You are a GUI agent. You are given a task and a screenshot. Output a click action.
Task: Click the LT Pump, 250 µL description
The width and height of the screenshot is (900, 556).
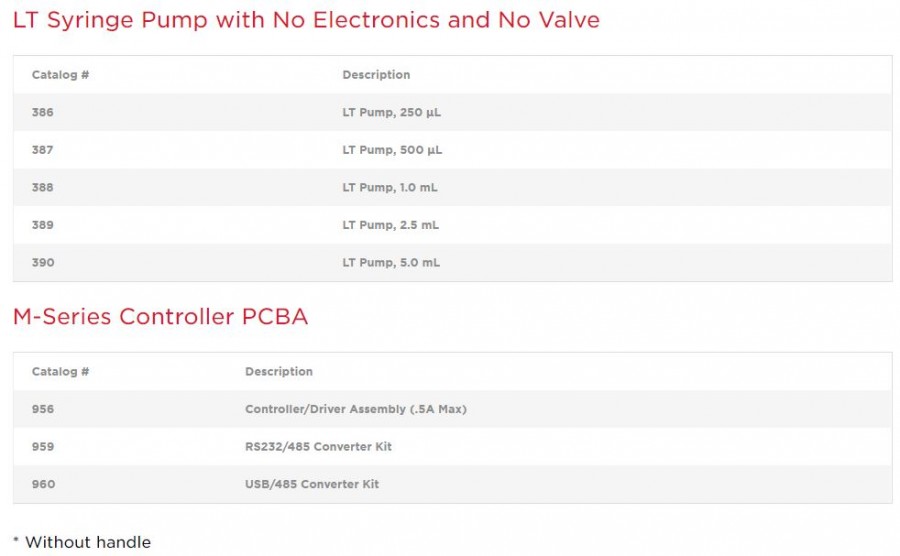[391, 113]
